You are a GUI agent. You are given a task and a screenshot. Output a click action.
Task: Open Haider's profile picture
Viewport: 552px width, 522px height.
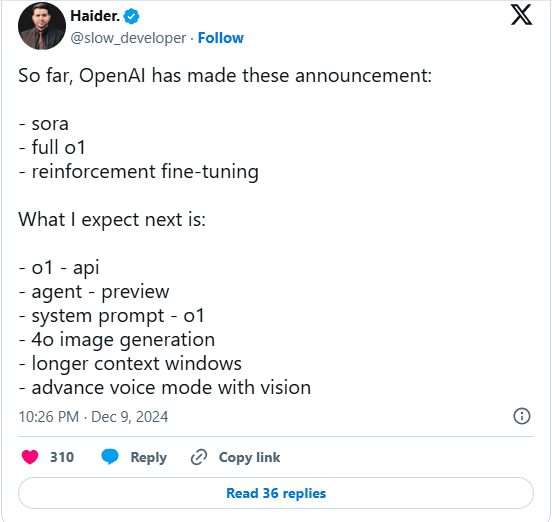tap(42, 27)
